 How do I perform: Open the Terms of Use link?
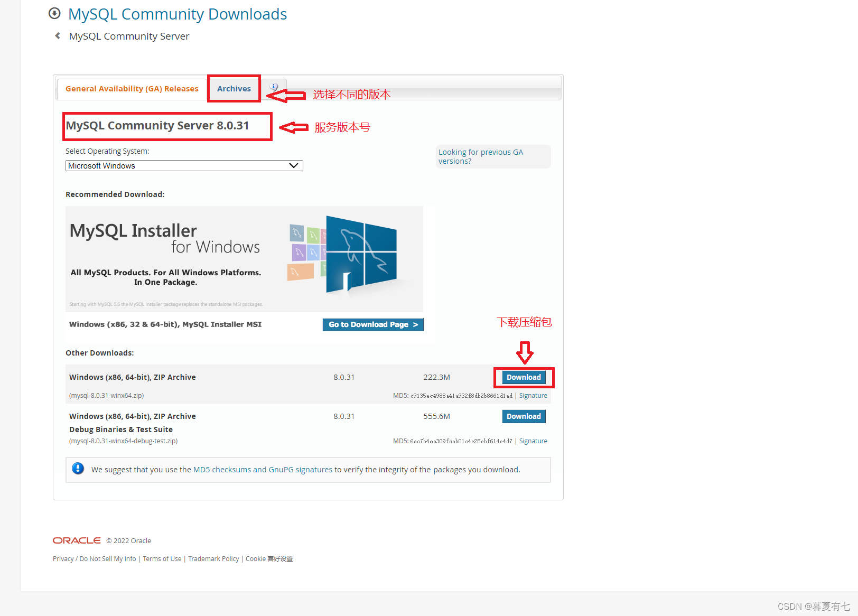(162, 559)
